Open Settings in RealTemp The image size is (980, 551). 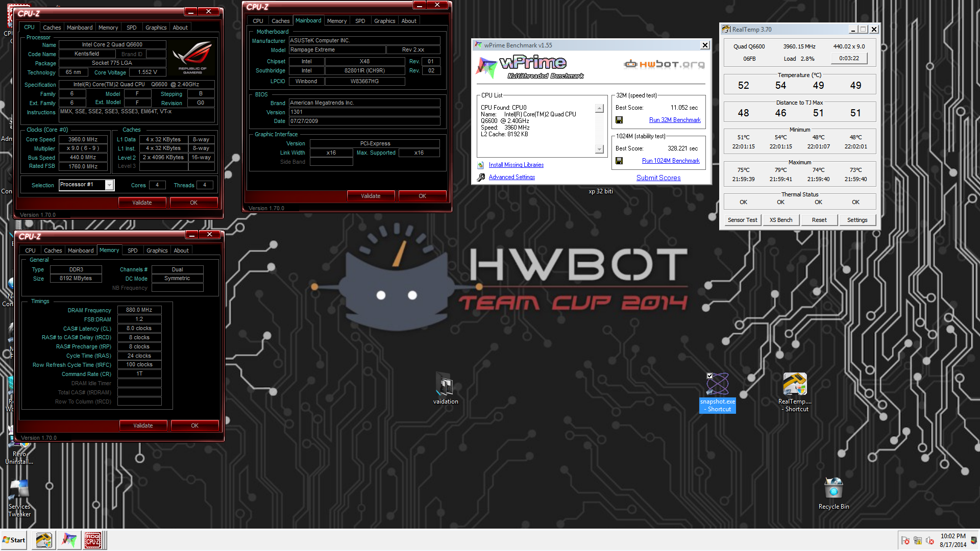(857, 220)
